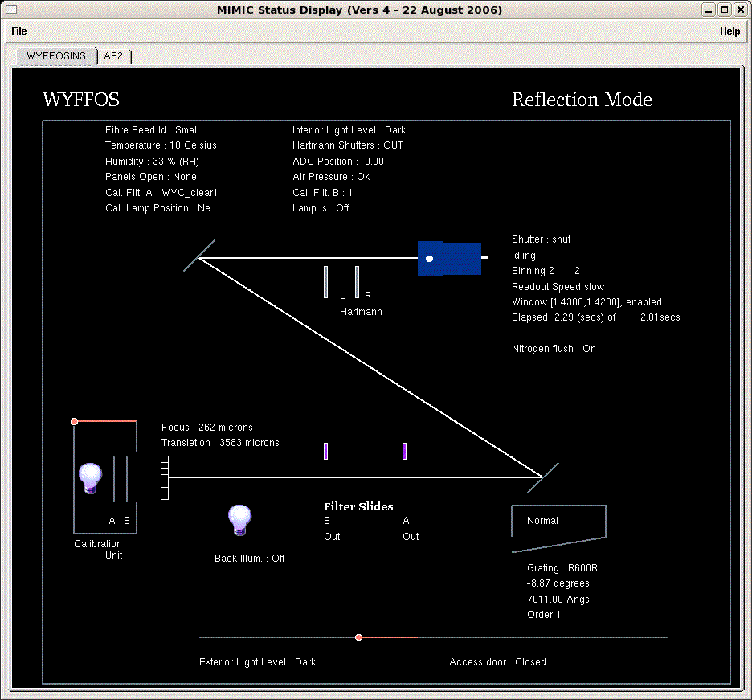752x700 pixels.
Task: Click the purple filter slide B marker
Action: pyautogui.click(x=325, y=451)
